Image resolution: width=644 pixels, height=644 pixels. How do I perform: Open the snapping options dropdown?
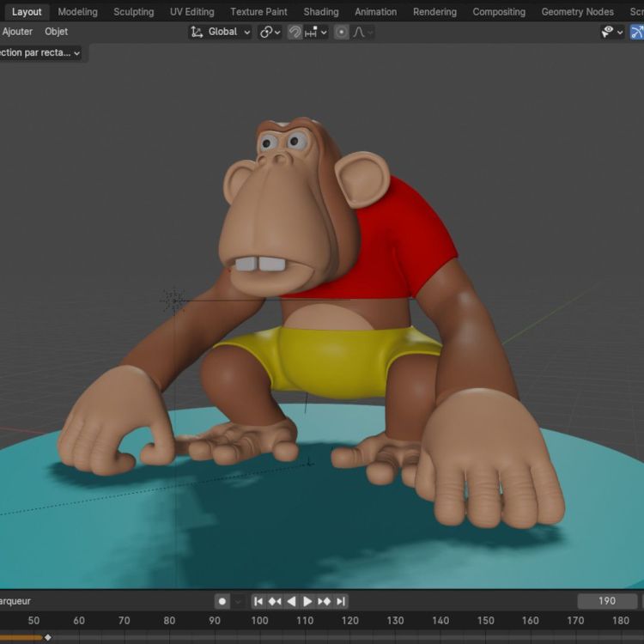(315, 32)
